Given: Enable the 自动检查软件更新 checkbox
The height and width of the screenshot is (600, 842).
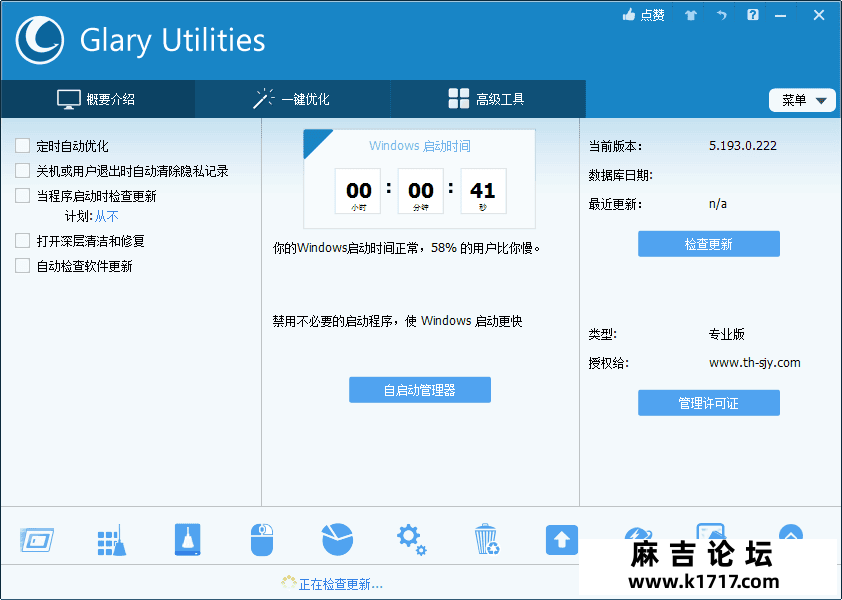Looking at the screenshot, I should [23, 266].
